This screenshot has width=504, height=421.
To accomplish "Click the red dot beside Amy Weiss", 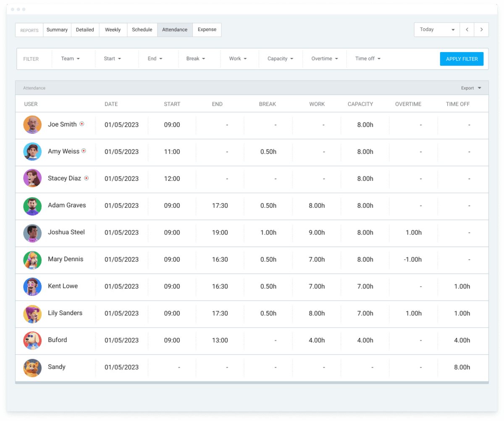I will point(87,151).
